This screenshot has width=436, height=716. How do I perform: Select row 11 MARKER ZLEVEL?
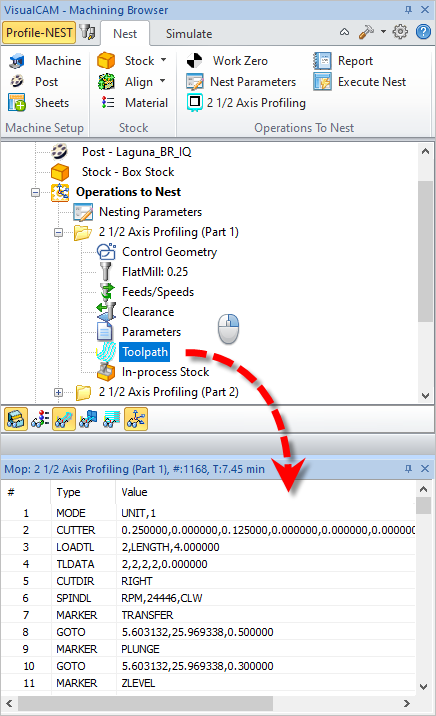208,683
